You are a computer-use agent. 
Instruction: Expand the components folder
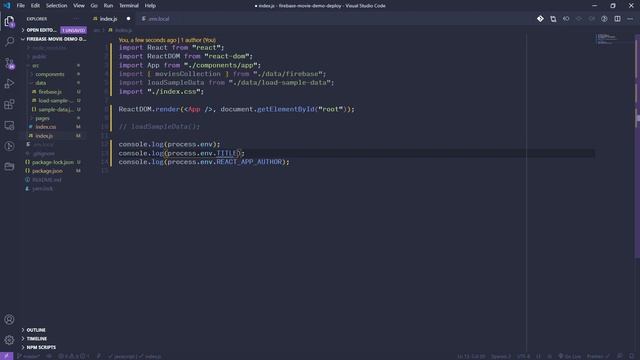pyautogui.click(x=49, y=74)
